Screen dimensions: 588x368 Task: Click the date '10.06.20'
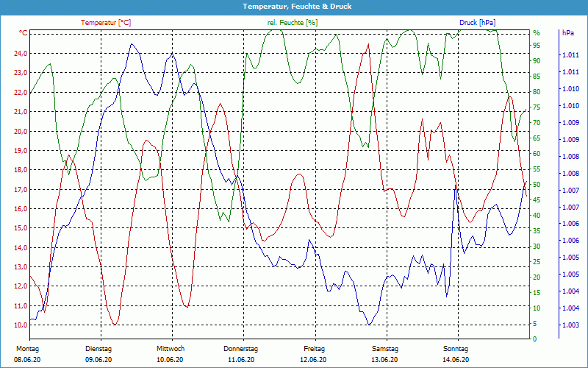pyautogui.click(x=170, y=360)
